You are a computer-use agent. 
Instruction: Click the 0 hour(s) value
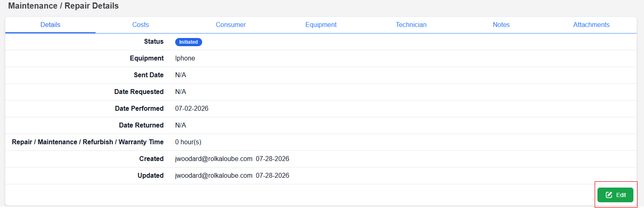click(188, 142)
